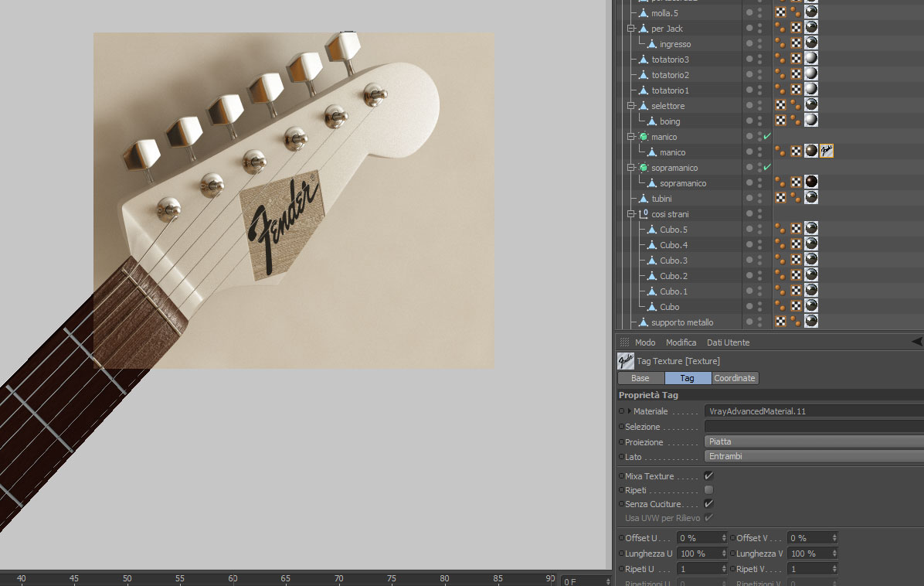Collapse the selettore tree node
The height and width of the screenshot is (586, 924).
pos(631,106)
